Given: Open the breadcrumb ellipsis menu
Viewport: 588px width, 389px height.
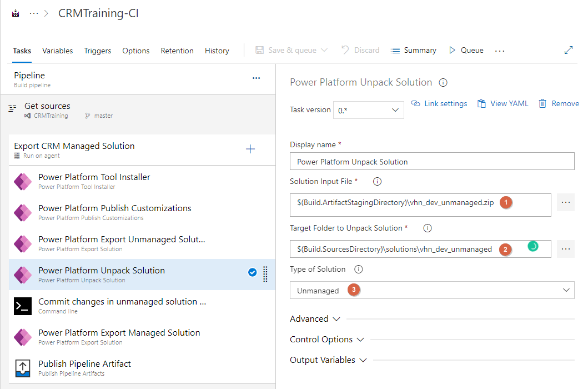Looking at the screenshot, I should 34,13.
